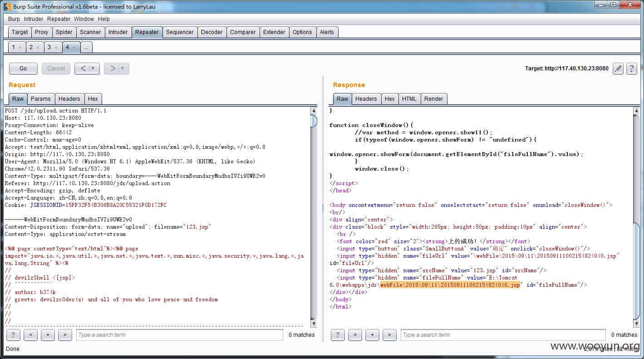The image size is (644, 359).
Task: Switch to the Decoder tab
Action: coord(212,32)
